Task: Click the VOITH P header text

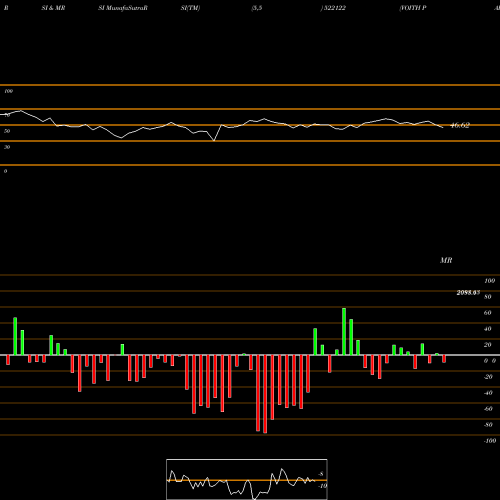Action: (413, 8)
